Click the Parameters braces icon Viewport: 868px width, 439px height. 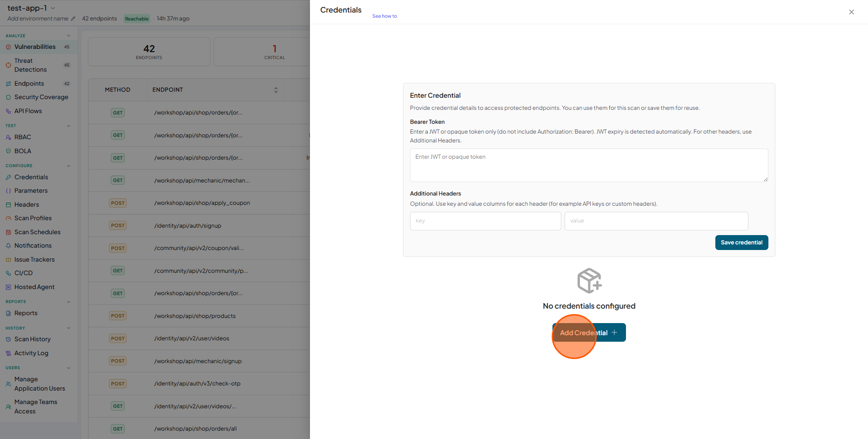(8, 191)
